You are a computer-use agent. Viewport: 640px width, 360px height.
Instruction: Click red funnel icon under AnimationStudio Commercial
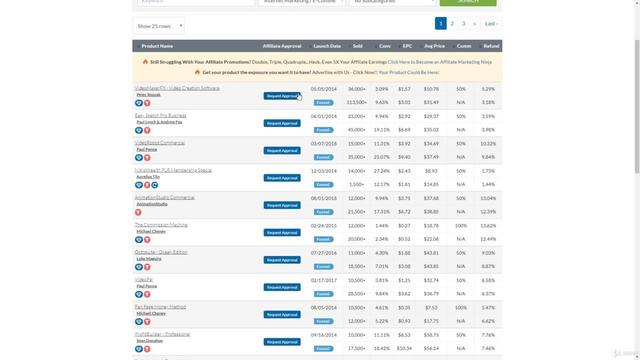(x=138, y=212)
